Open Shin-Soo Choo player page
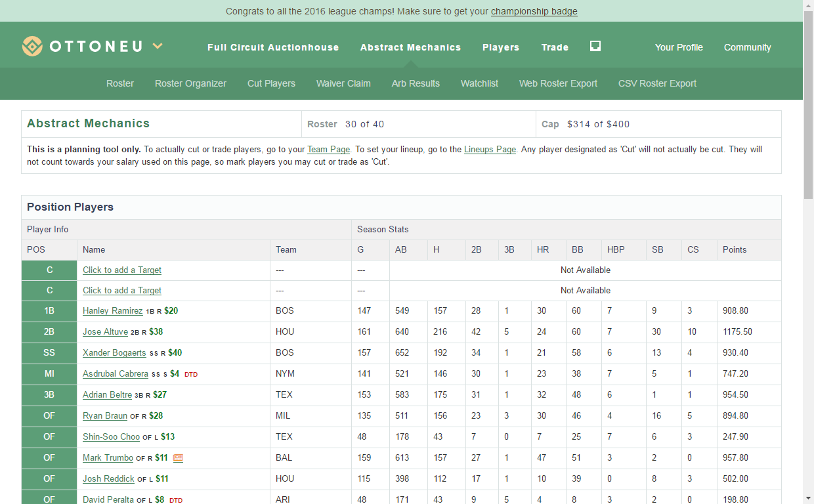This screenshot has height=504, width=814. click(111, 437)
